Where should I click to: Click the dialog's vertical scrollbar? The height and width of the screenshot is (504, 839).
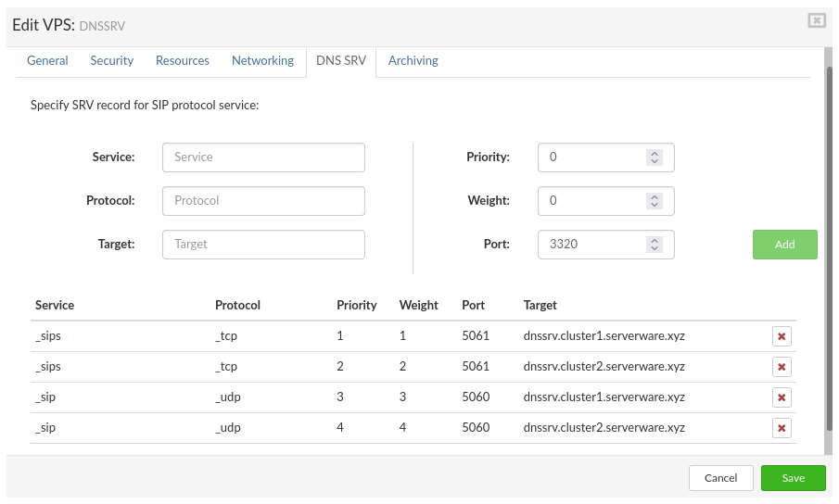pos(830,250)
